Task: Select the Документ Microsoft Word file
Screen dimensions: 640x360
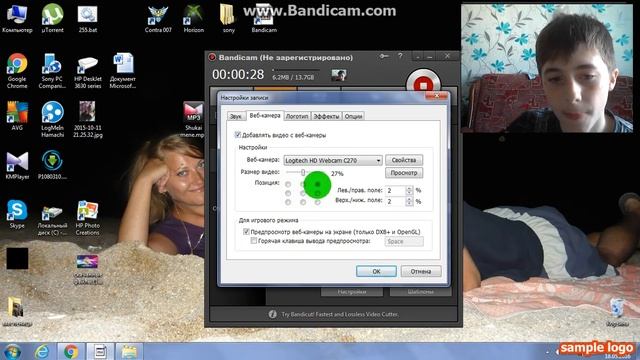Action: click(123, 71)
